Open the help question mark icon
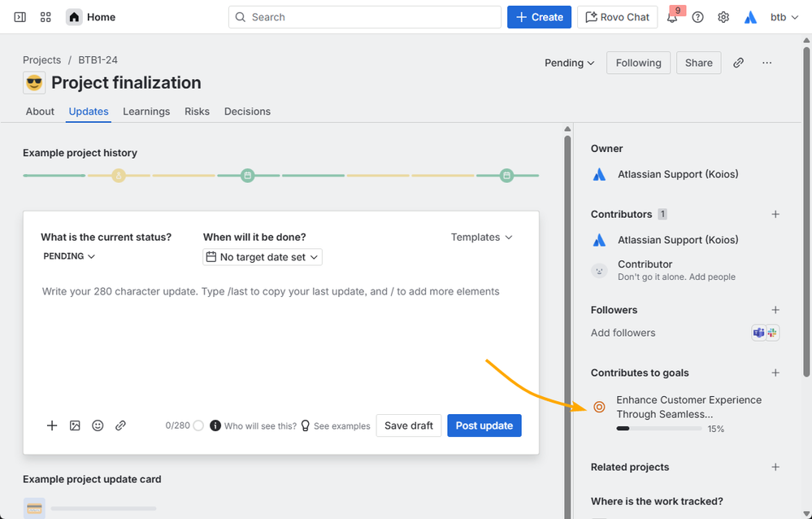This screenshot has width=812, height=519. (x=697, y=17)
